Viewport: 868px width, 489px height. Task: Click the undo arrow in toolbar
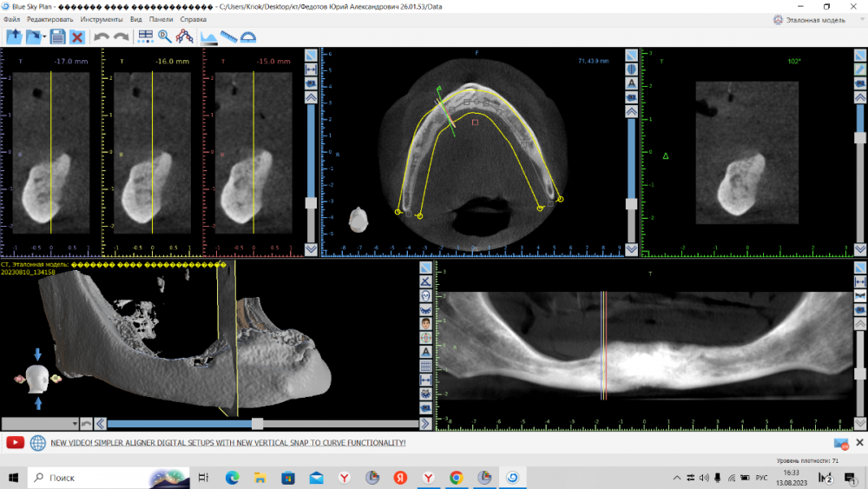(x=101, y=36)
